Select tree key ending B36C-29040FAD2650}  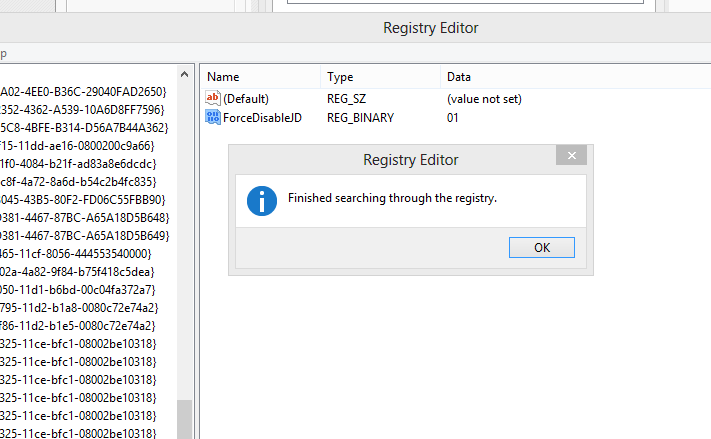(83, 92)
